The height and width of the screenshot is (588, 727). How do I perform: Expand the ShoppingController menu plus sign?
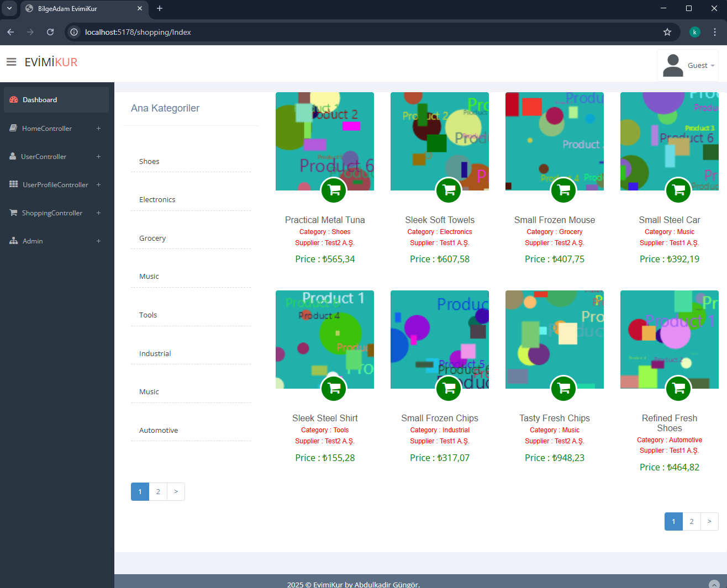pos(98,213)
